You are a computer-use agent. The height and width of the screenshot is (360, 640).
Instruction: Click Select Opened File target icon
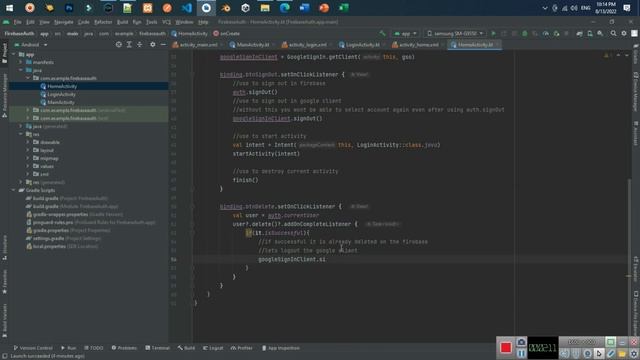click(118, 44)
